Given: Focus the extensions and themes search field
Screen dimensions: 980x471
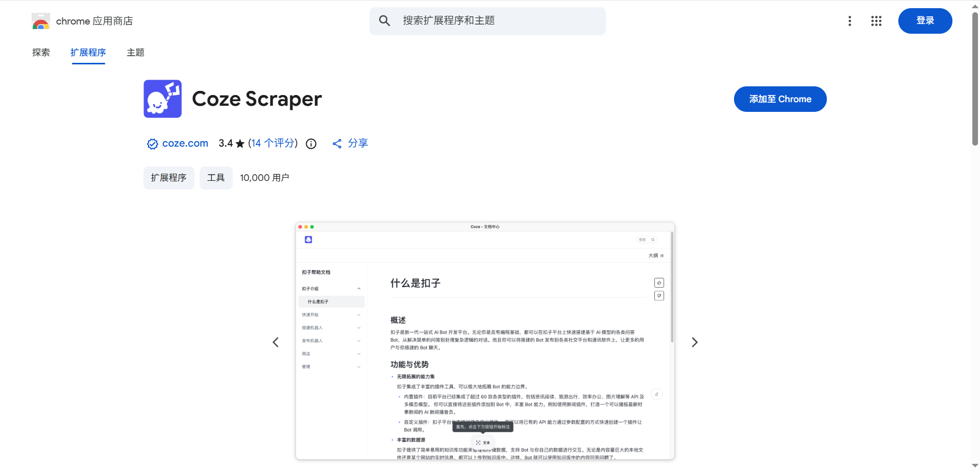Looking at the screenshot, I should 487,21.
